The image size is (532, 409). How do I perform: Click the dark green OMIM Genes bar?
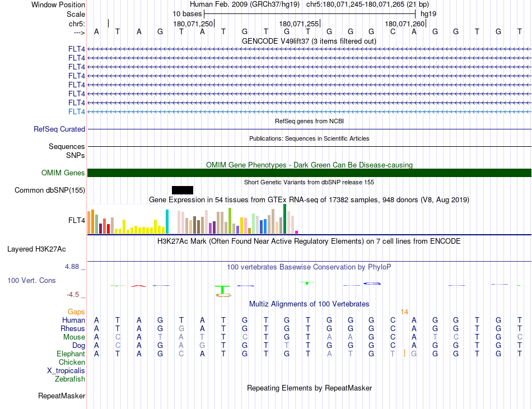coord(309,173)
